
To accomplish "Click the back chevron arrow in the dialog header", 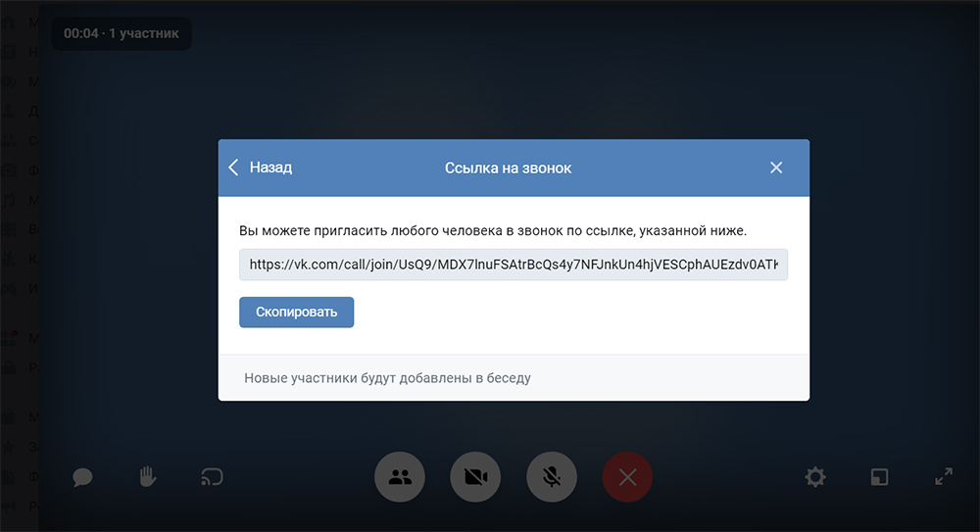I will pyautogui.click(x=233, y=168).
